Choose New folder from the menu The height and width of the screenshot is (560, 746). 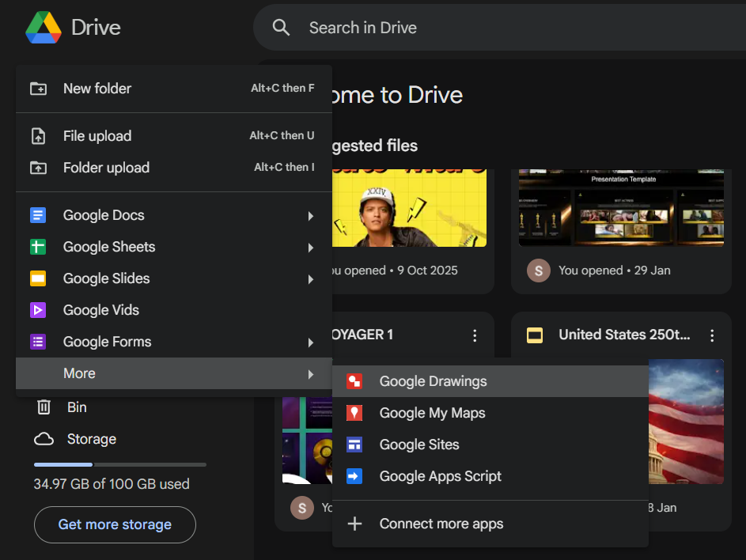click(x=97, y=89)
